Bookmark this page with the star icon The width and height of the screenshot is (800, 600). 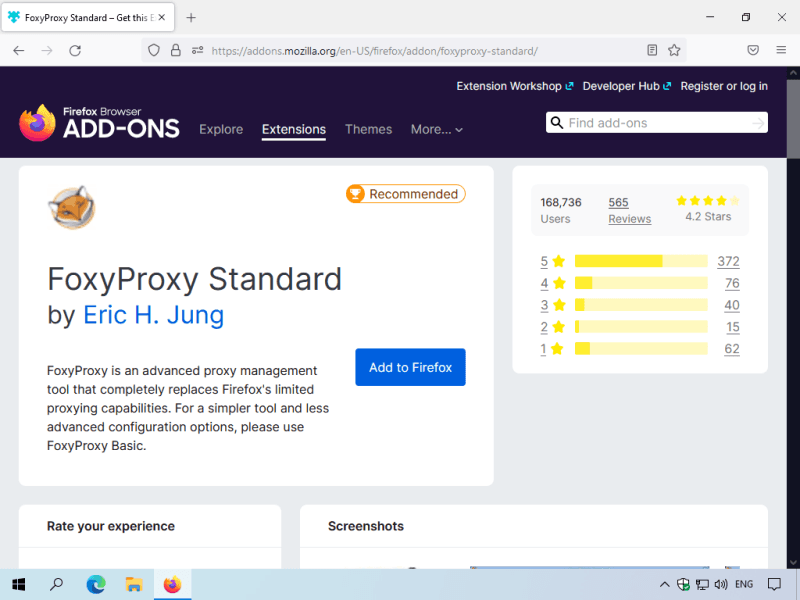point(674,50)
